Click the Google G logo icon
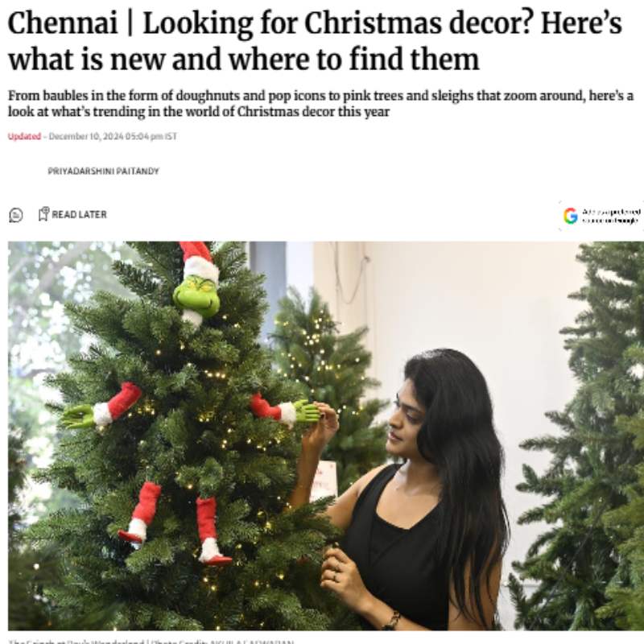 click(571, 216)
